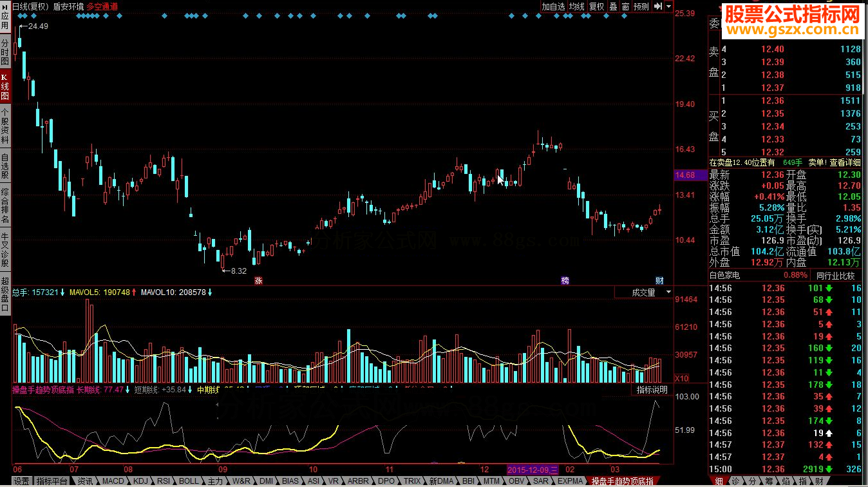The image size is (868, 487).
Task: Toggle 叠 overlay mode
Action: tap(613, 6)
